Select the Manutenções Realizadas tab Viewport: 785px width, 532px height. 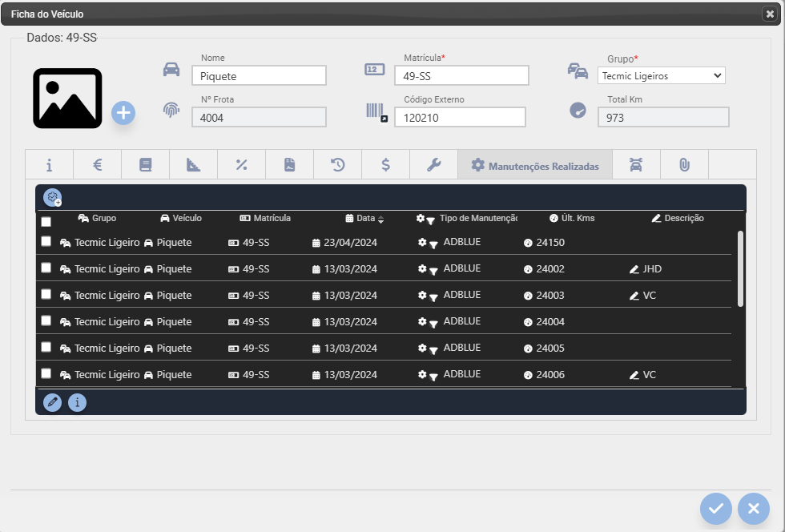point(535,164)
